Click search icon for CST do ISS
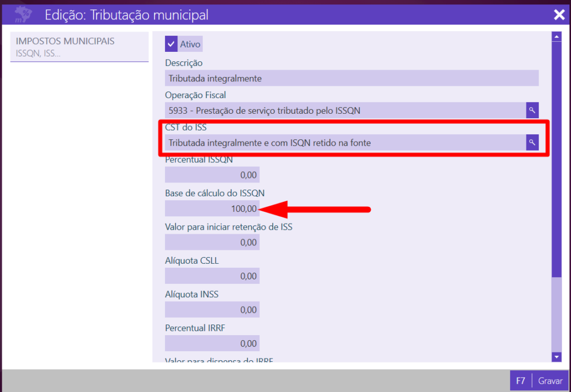Viewport: 571px width, 392px height. [x=532, y=143]
